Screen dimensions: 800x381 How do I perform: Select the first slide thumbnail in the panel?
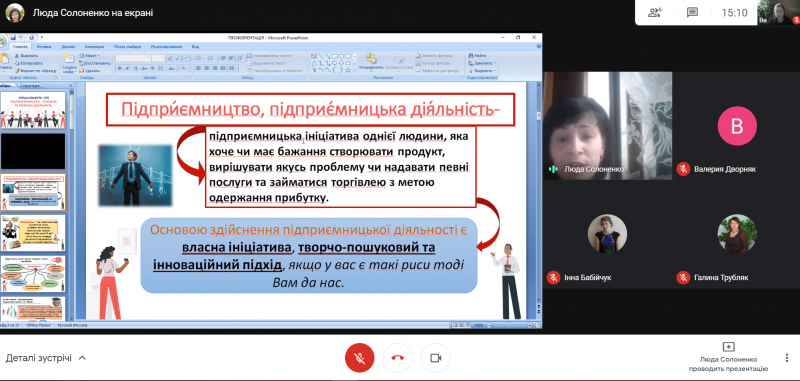[x=33, y=110]
